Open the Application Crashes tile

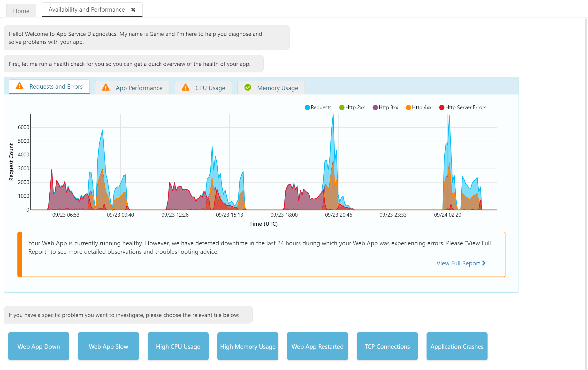tap(457, 346)
